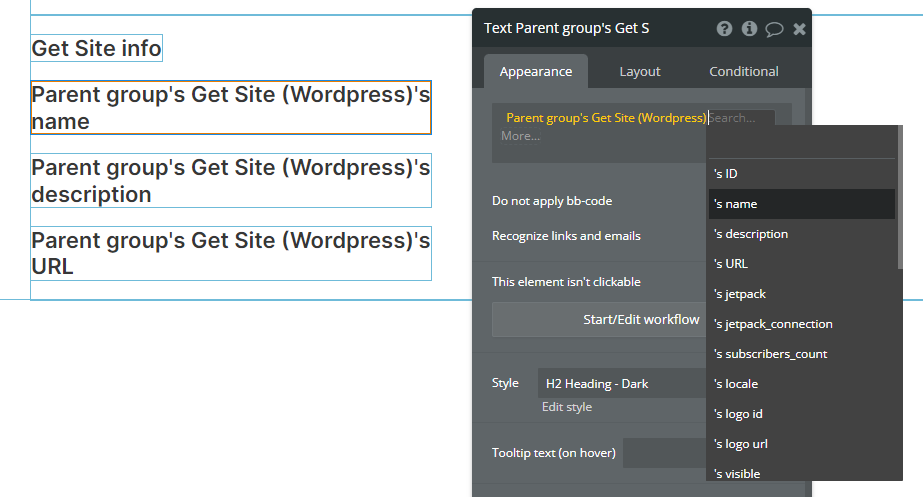
Task: Switch to the Layout tab
Action: point(640,71)
